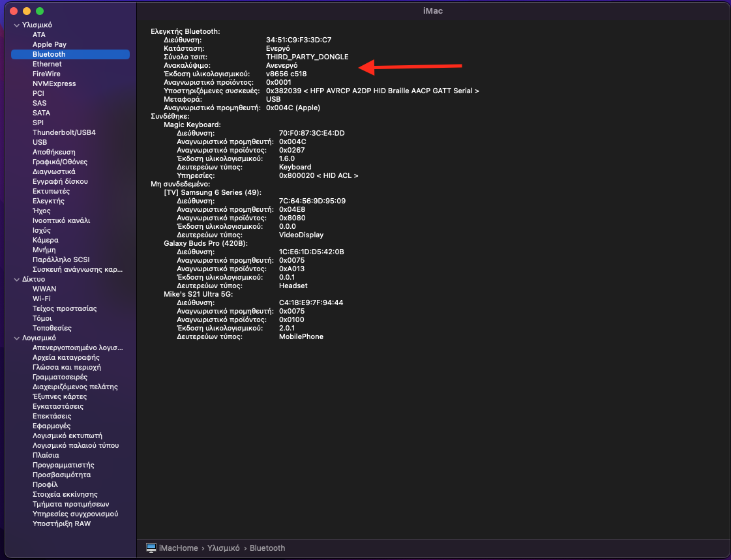
Task: Select Στοιχεία εκκίνησης entry
Action: point(65,495)
